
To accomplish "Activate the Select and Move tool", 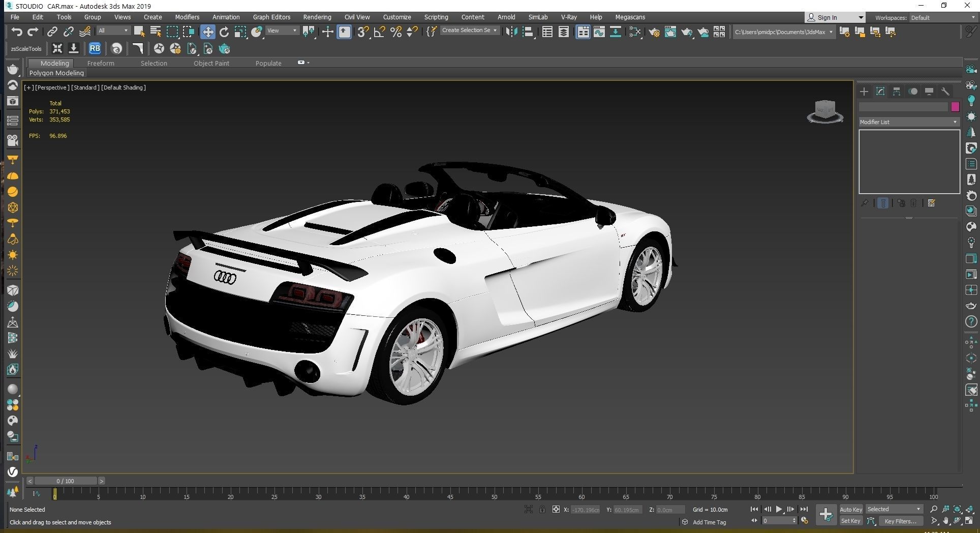I will [207, 32].
